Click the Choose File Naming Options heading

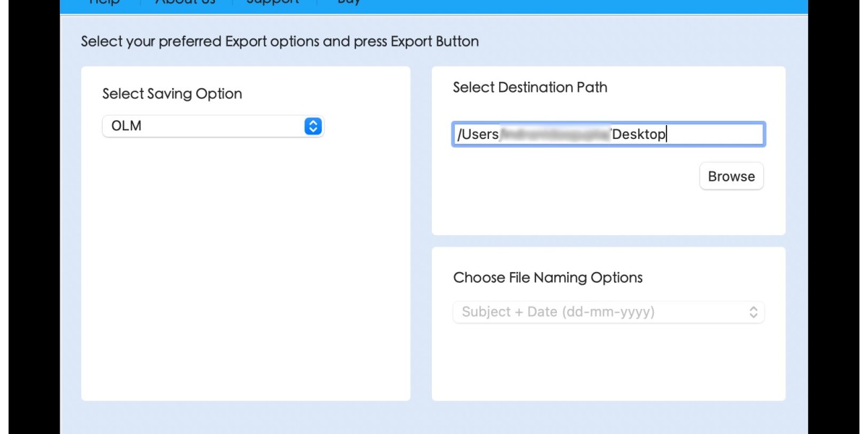tap(548, 278)
